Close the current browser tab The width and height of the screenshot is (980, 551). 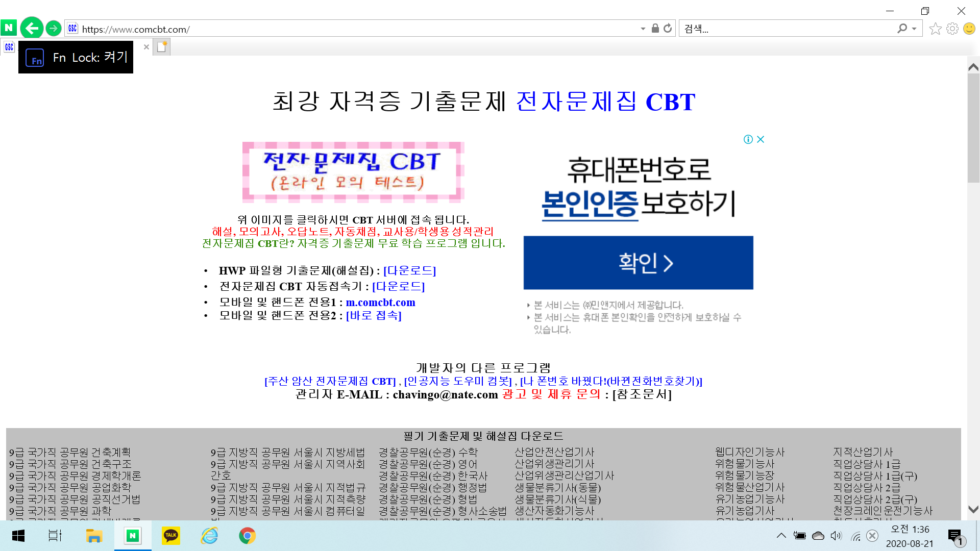[x=146, y=47]
